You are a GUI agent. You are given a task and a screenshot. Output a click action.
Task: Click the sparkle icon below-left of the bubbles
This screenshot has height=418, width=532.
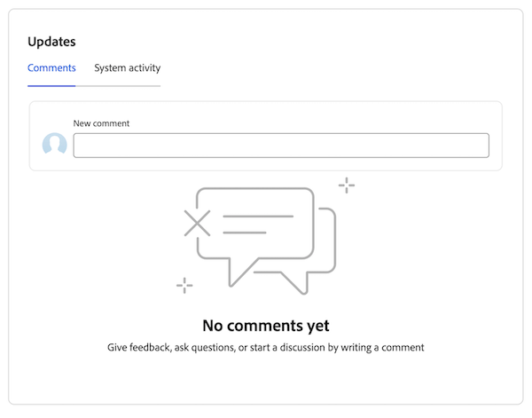click(x=184, y=285)
